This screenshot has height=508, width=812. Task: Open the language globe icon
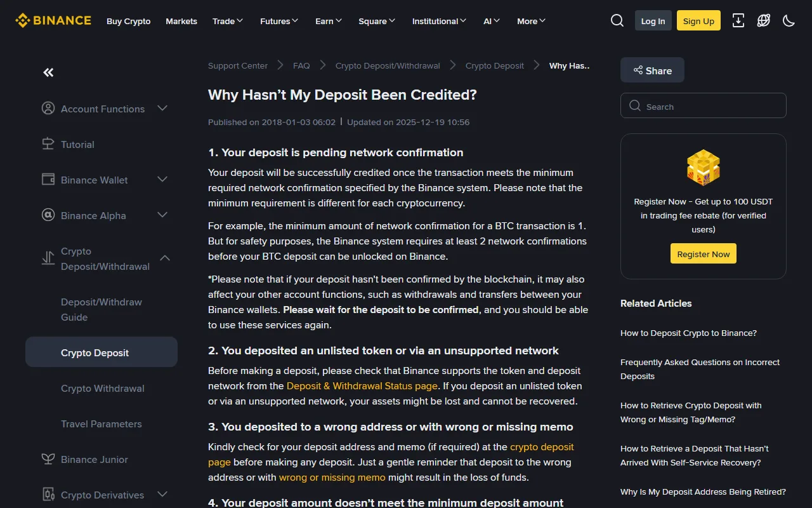point(764,20)
